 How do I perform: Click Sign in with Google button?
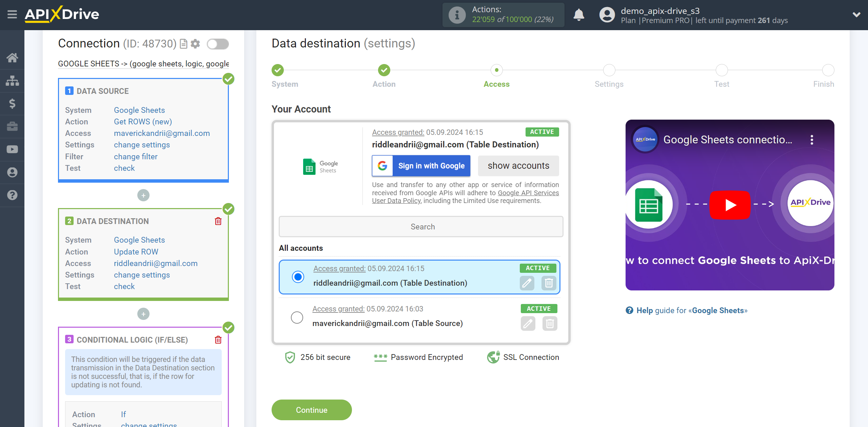pos(421,165)
